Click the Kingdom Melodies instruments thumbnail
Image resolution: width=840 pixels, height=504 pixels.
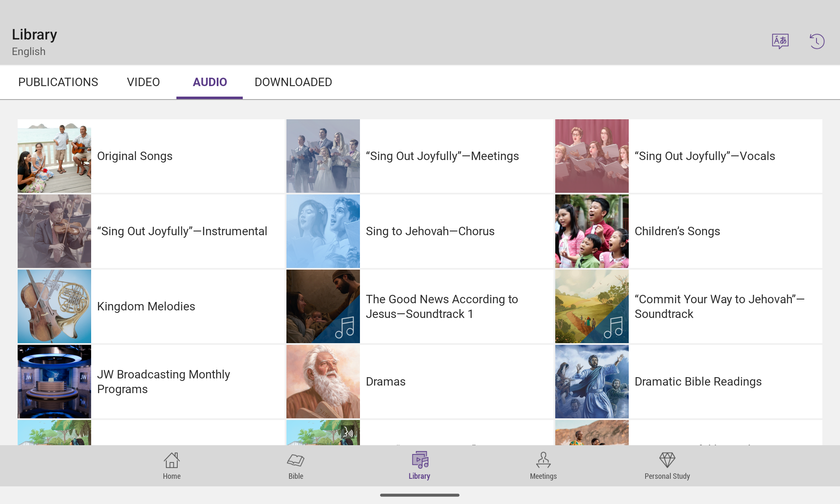[x=54, y=306]
